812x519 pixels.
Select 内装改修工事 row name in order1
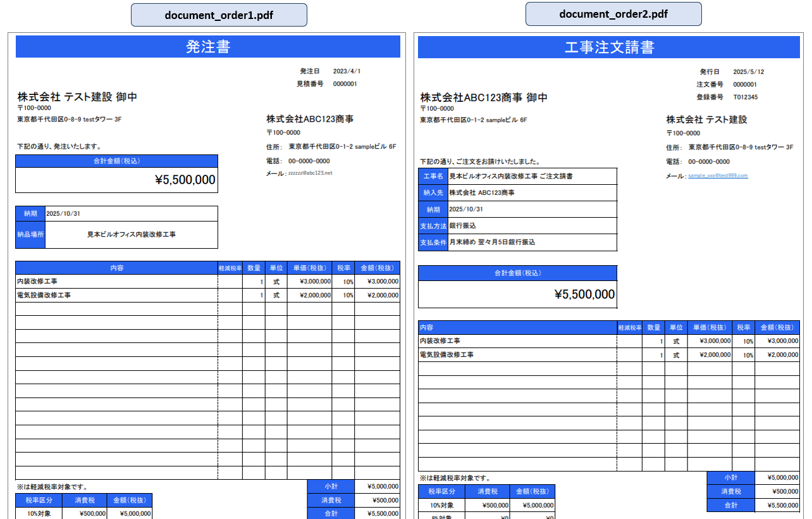[x=37, y=281]
